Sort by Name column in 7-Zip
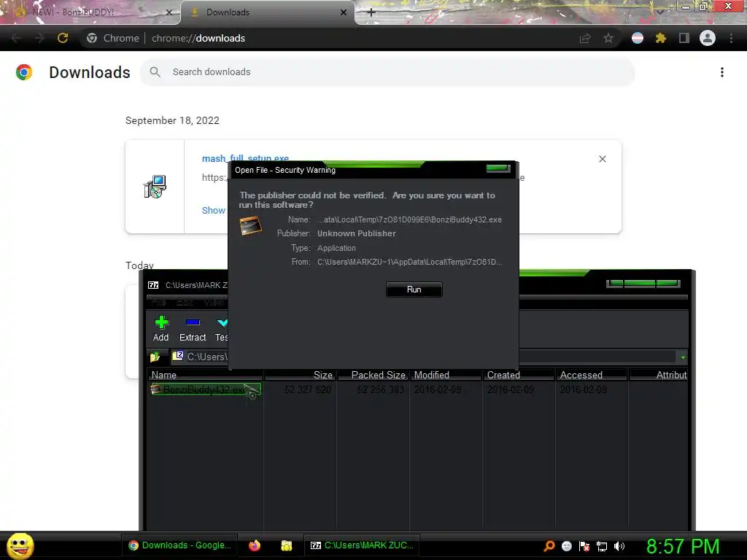 pos(205,375)
